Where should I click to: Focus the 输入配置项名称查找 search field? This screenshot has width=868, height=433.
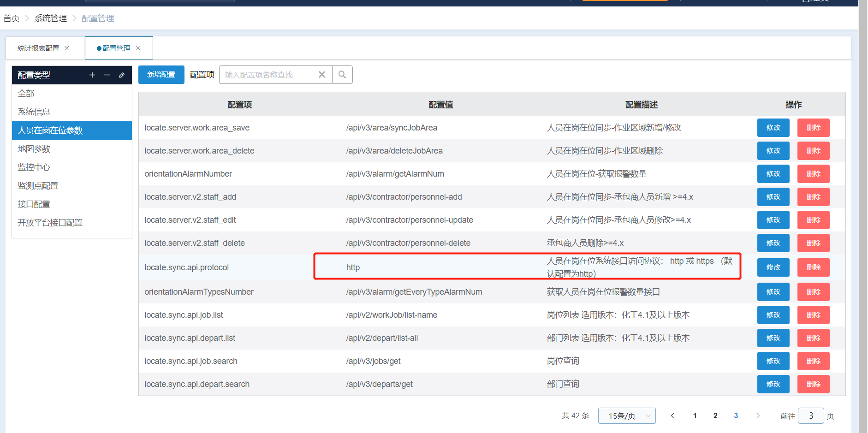point(266,75)
